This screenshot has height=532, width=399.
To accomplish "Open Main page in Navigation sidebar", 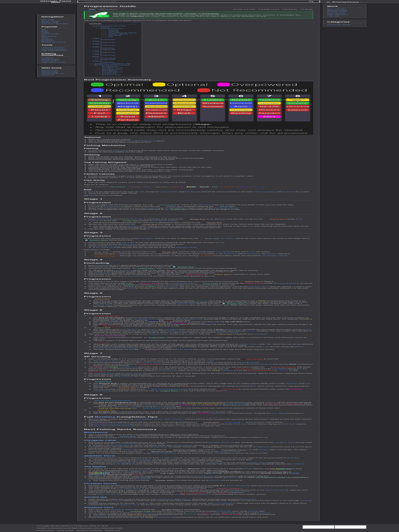I will [47, 19].
